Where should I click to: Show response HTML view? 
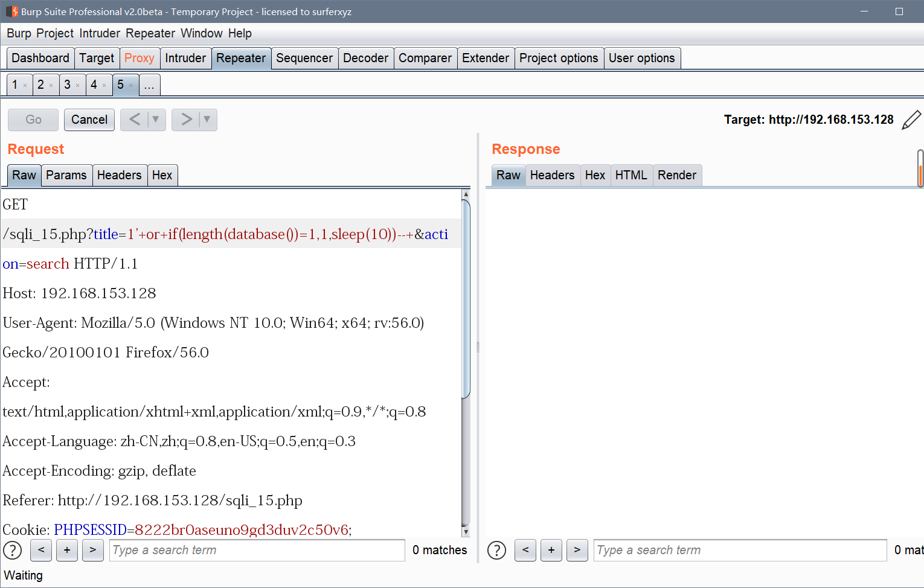click(631, 175)
